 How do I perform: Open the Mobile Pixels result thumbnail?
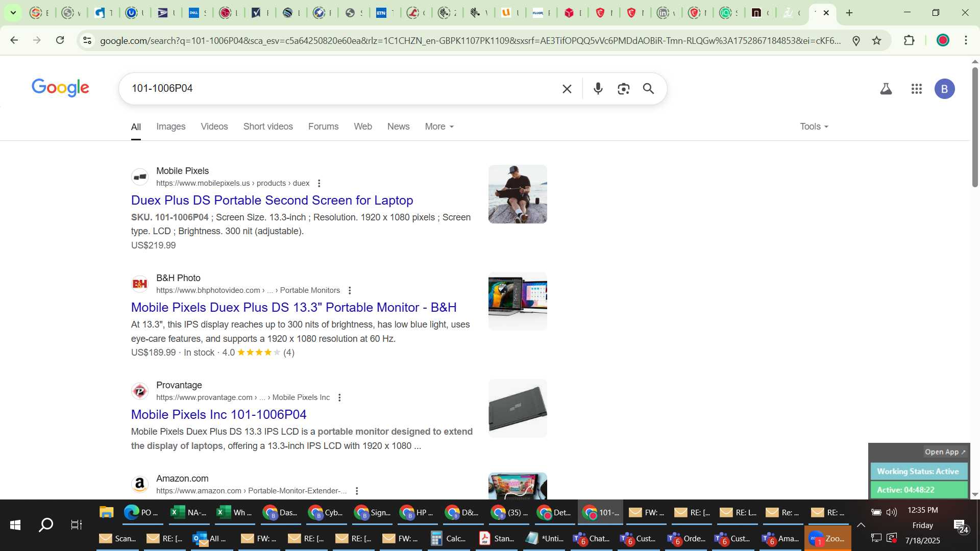[518, 194]
